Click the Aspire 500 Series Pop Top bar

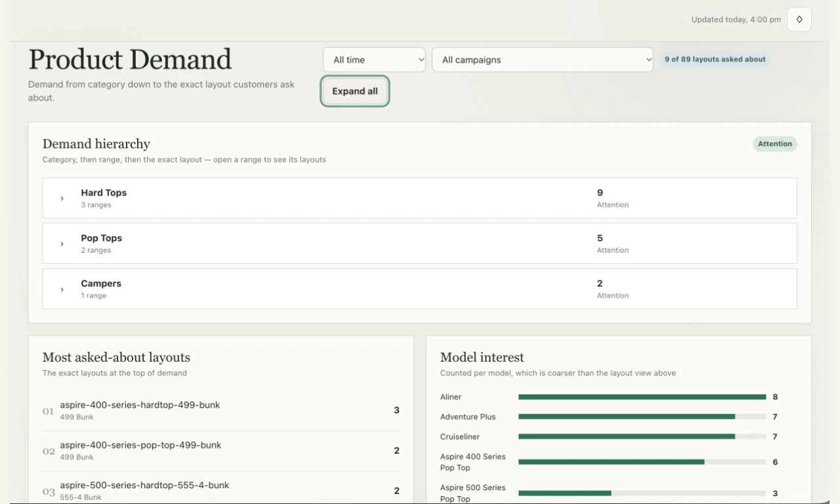(642, 493)
